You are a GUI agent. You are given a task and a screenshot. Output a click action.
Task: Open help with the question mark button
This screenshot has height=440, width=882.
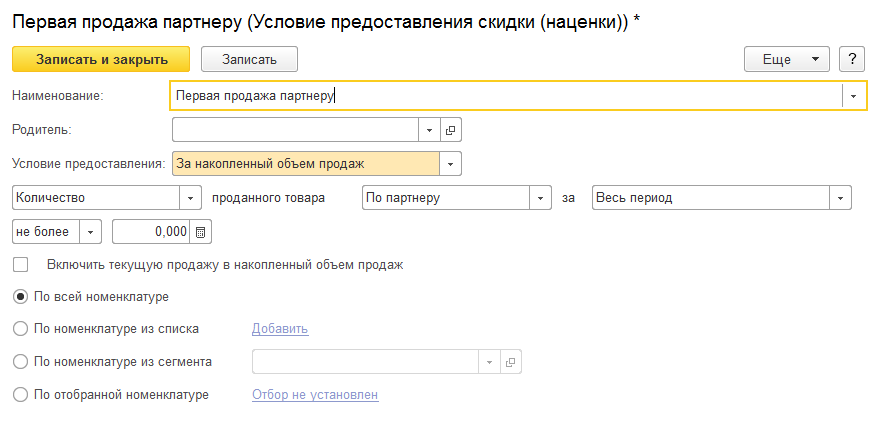[x=852, y=59]
